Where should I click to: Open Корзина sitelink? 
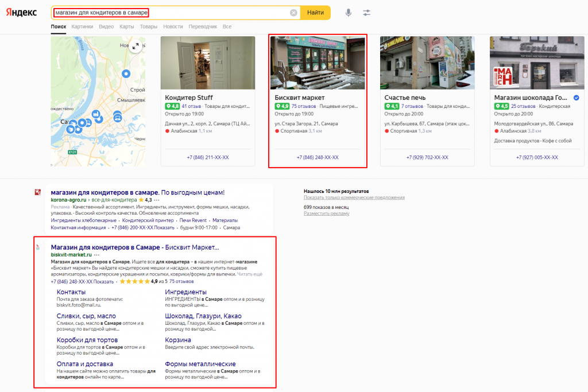(x=178, y=340)
